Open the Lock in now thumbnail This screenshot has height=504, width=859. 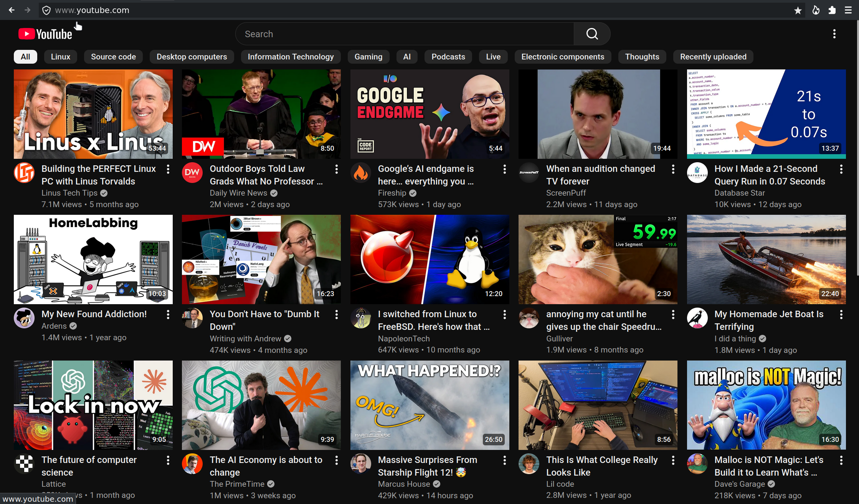[x=93, y=405]
